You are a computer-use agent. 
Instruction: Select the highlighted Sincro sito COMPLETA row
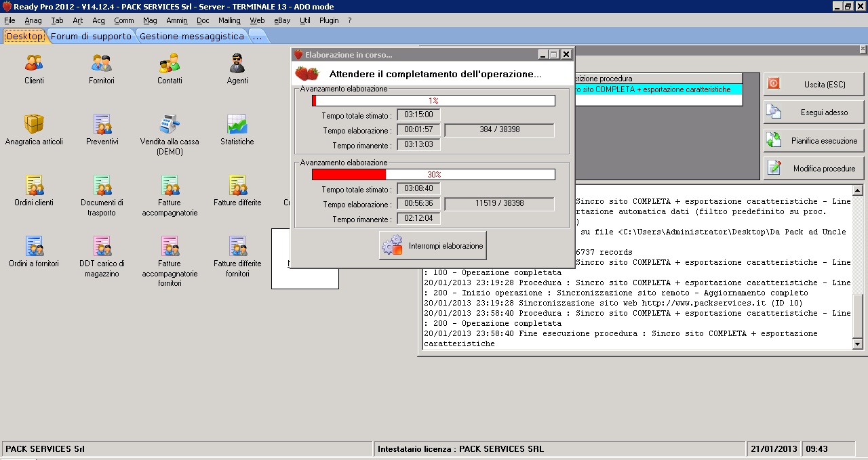tap(658, 89)
